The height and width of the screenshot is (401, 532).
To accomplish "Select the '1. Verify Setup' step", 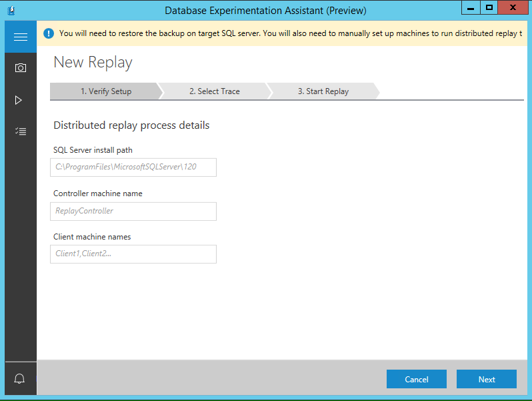I will point(105,91).
